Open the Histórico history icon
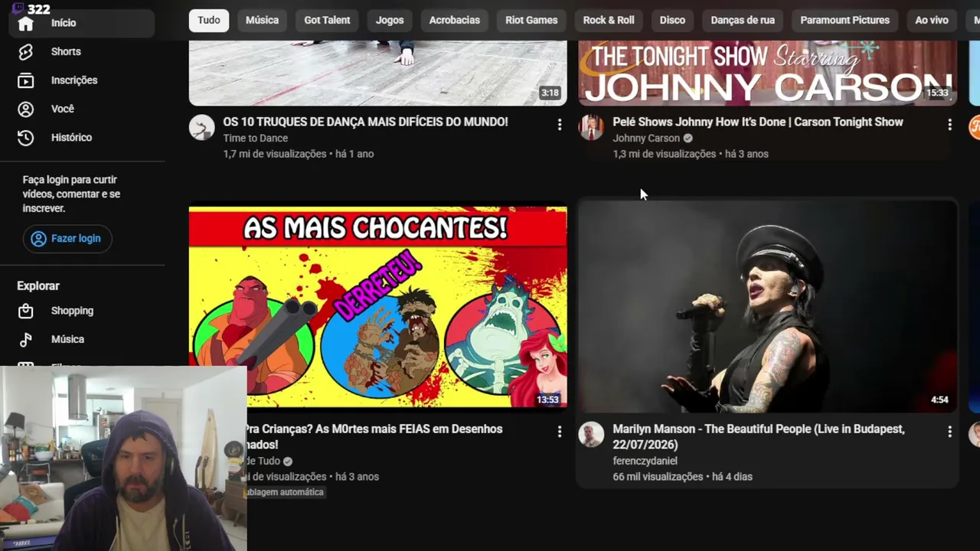 click(x=26, y=138)
